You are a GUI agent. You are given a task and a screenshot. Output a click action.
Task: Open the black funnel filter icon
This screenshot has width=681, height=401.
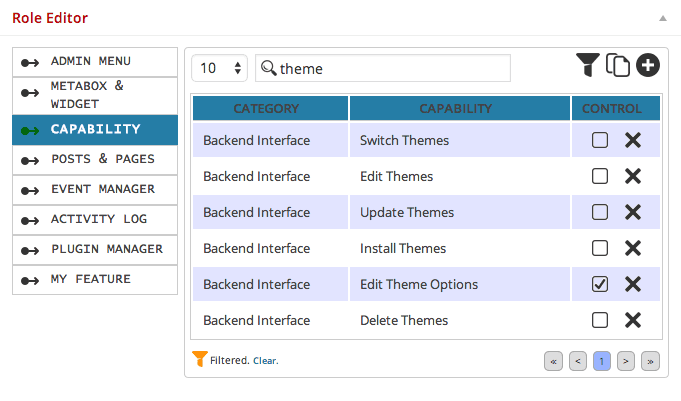point(588,65)
